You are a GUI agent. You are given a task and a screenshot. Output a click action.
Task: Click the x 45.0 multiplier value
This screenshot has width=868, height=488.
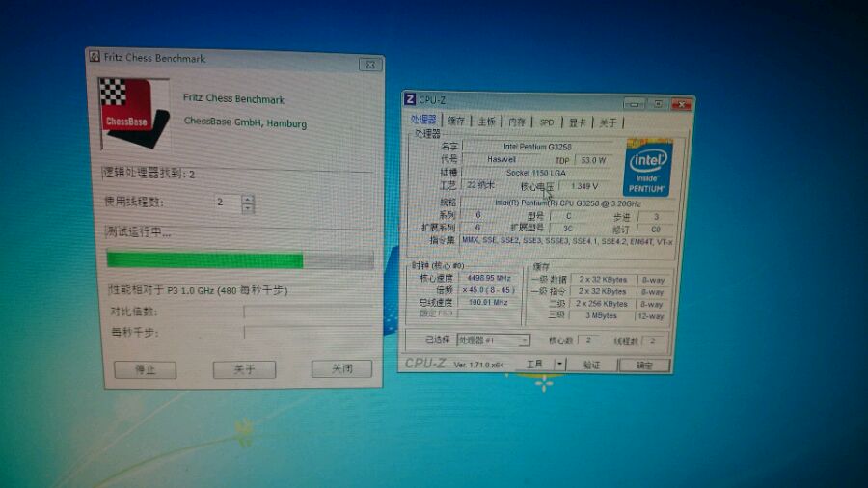(489, 290)
